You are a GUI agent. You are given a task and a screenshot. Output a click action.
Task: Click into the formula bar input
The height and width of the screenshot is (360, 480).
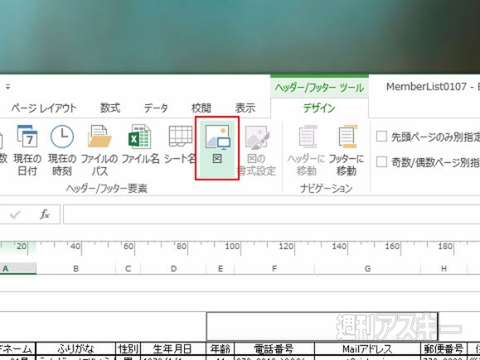pos(271,214)
